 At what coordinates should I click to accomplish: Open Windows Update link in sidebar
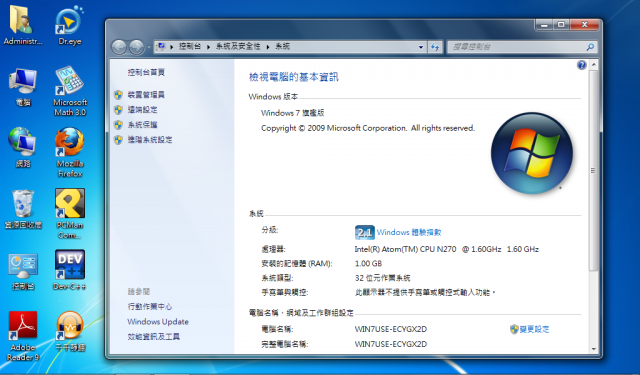(x=158, y=322)
